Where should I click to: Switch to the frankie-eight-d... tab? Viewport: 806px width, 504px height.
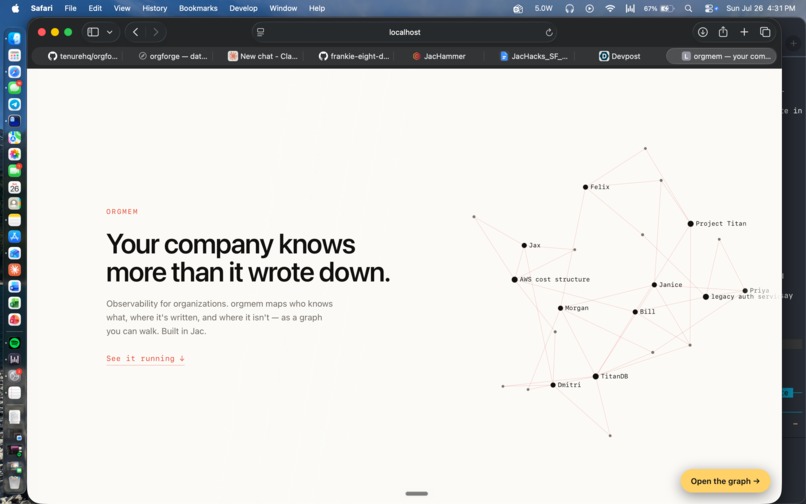coord(354,56)
